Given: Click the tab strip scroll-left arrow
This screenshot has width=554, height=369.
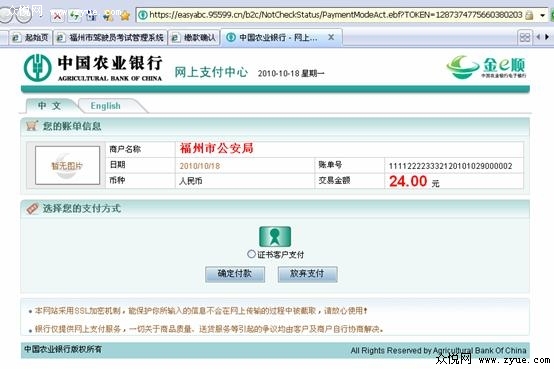Looking at the screenshot, I should [x=538, y=37].
